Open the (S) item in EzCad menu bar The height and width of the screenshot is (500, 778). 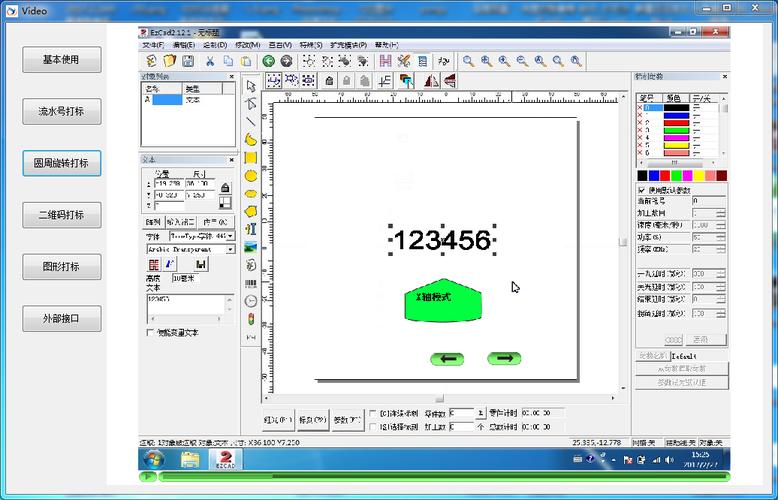click(x=311, y=45)
